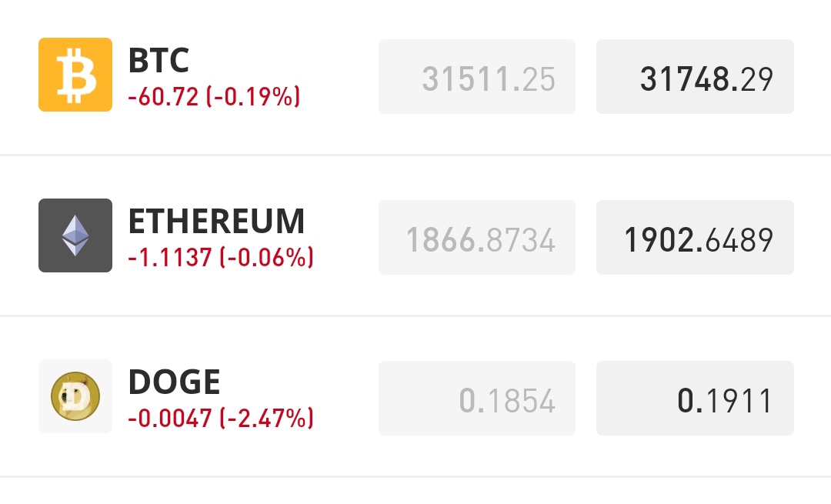Tap the orange Bitcoin logo icon
Screen dimensions: 831x504
[75, 75]
